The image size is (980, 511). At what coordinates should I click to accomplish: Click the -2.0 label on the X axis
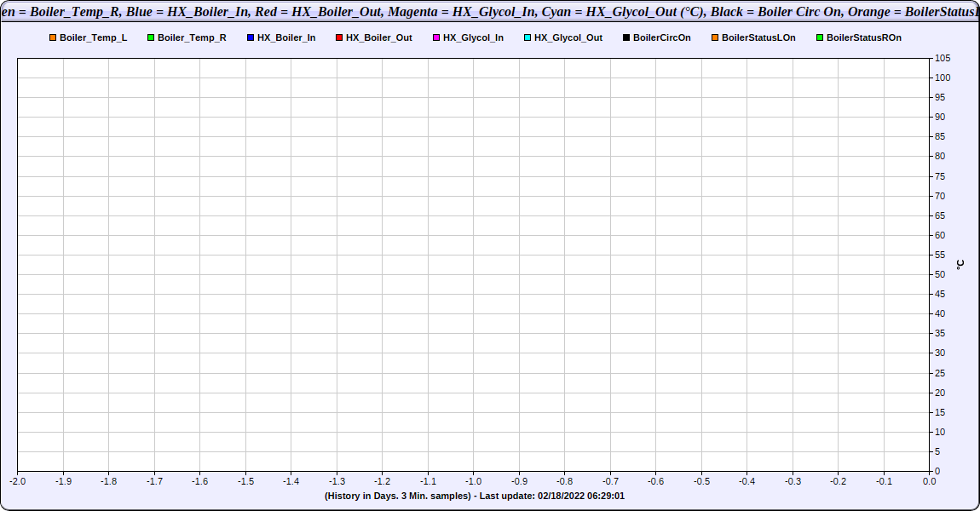coord(18,481)
